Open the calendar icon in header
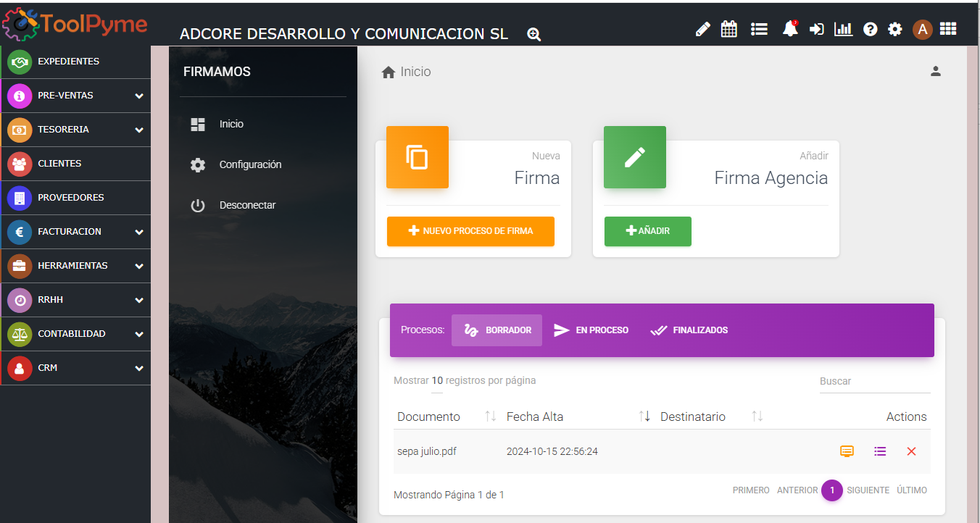 729,29
